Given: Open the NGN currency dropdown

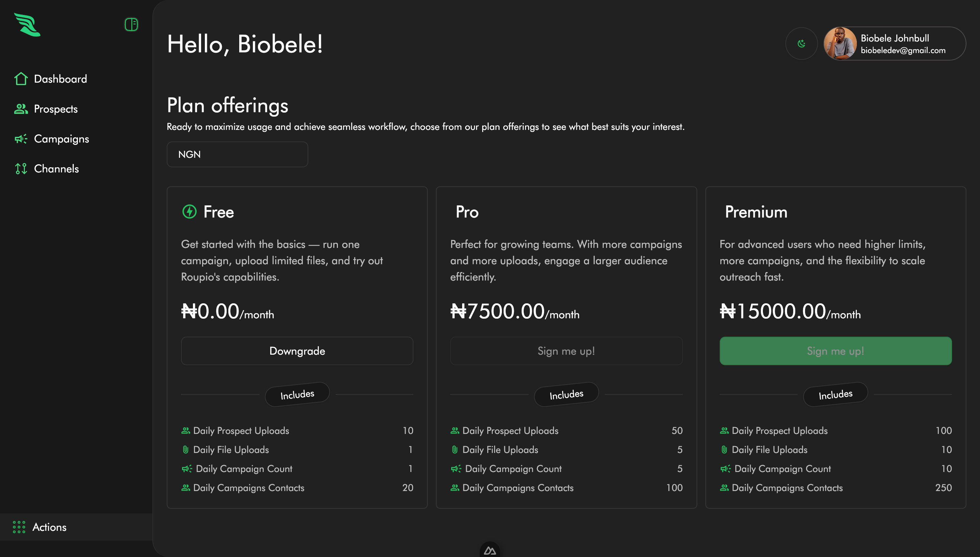Looking at the screenshot, I should tap(238, 154).
